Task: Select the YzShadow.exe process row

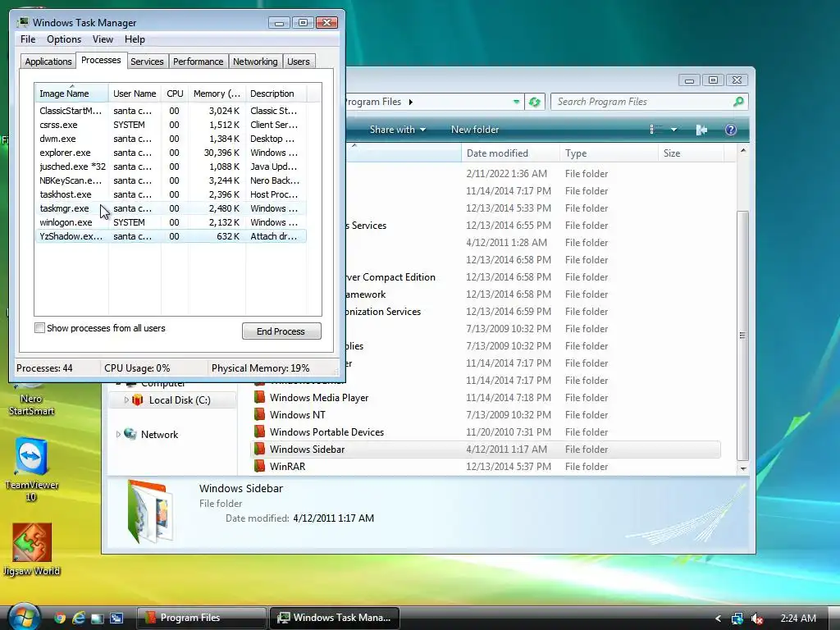Action: point(171,236)
